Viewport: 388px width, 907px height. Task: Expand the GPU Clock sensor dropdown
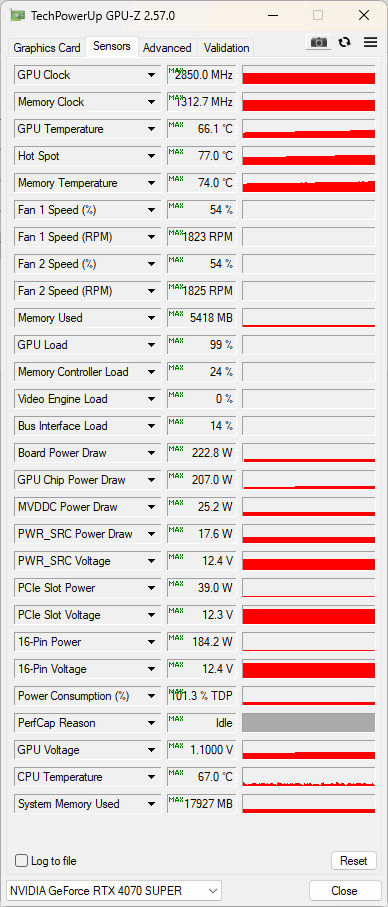(151, 75)
